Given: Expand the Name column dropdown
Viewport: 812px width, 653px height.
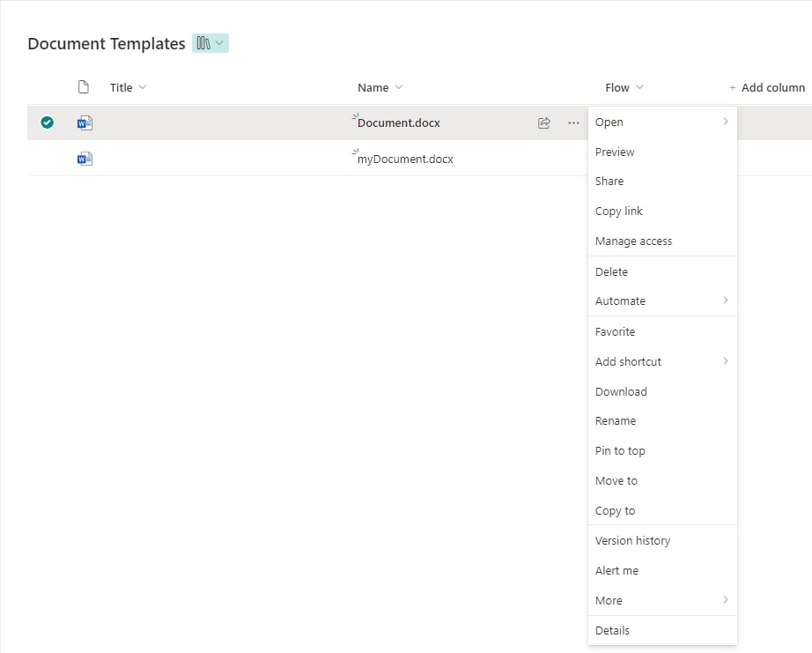Looking at the screenshot, I should 399,87.
